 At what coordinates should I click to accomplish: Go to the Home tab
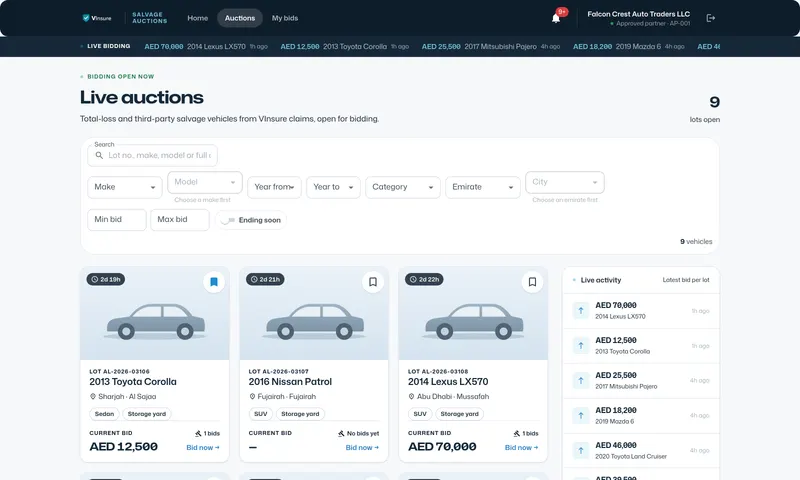(197, 18)
